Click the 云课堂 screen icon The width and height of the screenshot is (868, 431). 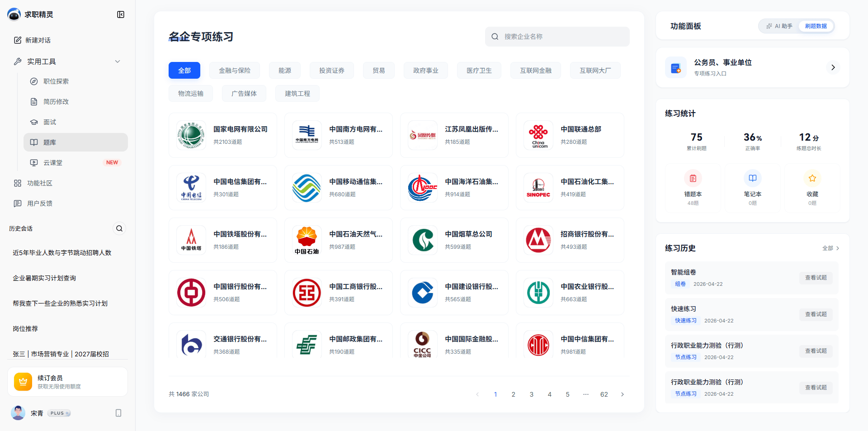tap(34, 163)
